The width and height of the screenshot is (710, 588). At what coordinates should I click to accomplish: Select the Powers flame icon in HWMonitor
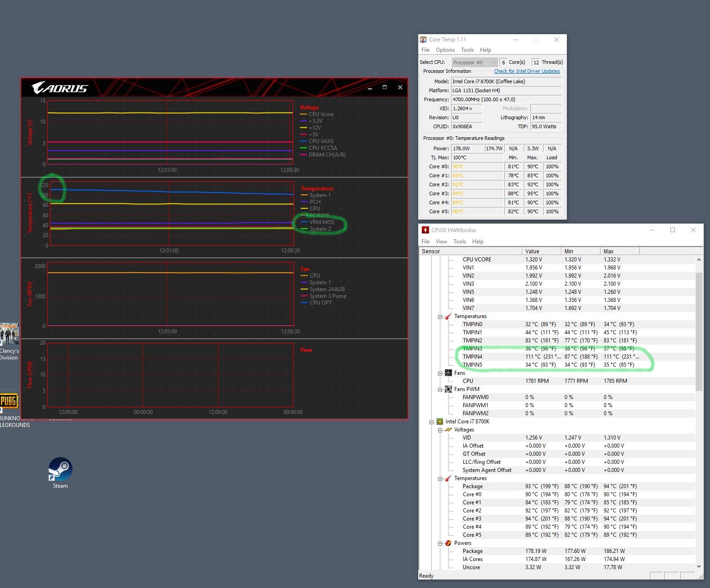(448, 543)
